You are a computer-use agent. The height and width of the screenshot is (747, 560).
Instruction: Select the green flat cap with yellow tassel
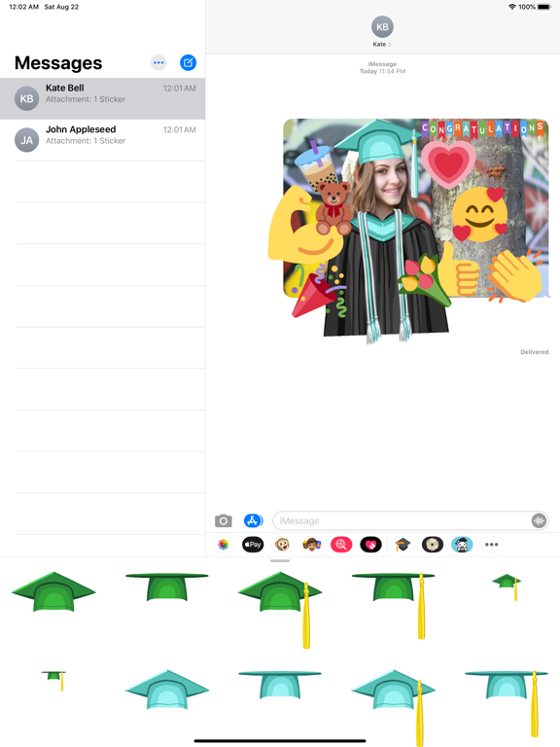tap(394, 606)
